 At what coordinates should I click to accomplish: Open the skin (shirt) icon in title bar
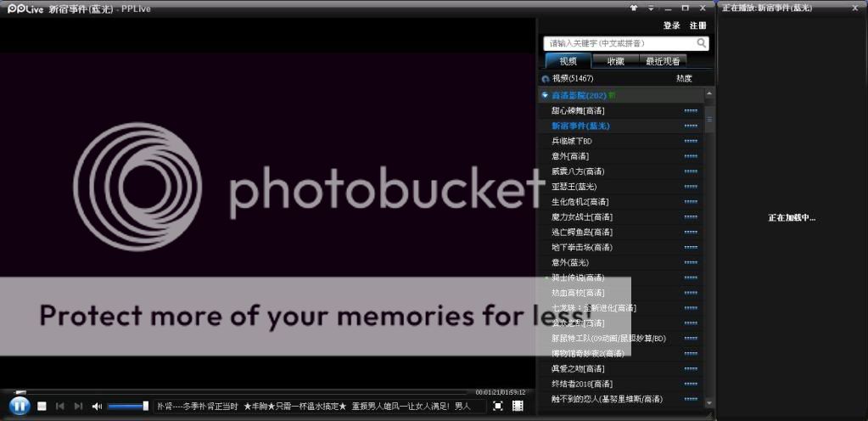[x=634, y=8]
